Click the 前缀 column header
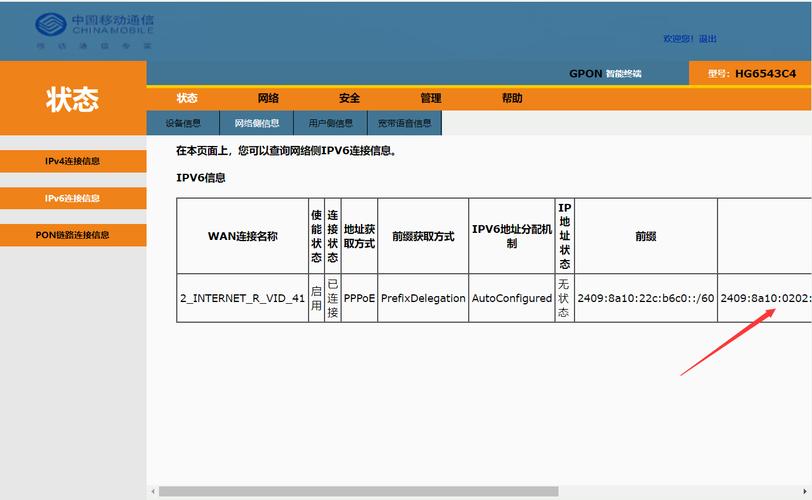812x500 pixels. tap(646, 236)
